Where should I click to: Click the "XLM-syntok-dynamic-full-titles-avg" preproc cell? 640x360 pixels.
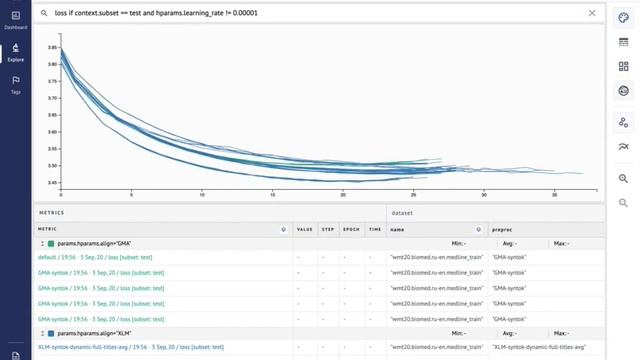pyautogui.click(x=539, y=347)
